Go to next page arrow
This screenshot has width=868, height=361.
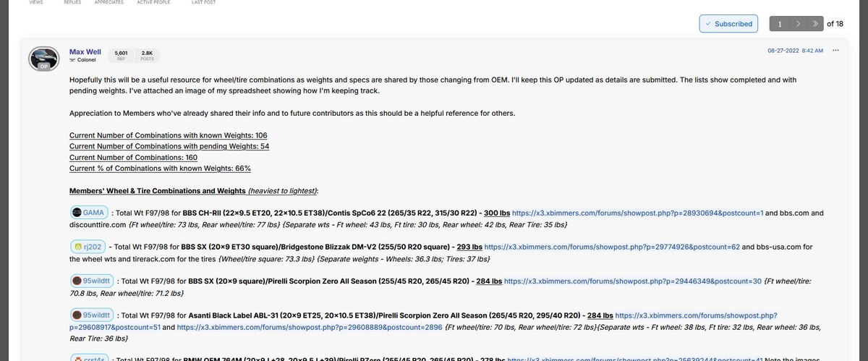[798, 24]
